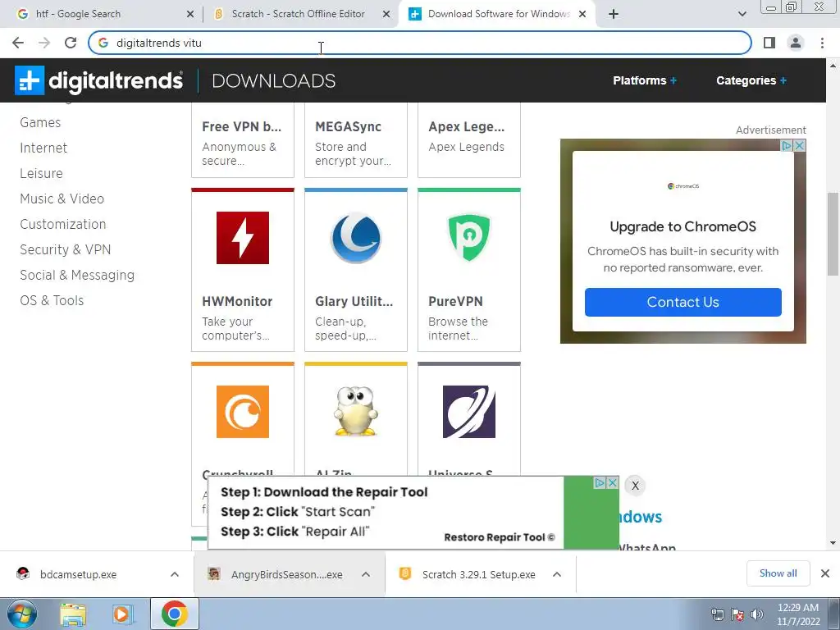
Task: Go back with the browser back arrow
Action: point(18,43)
